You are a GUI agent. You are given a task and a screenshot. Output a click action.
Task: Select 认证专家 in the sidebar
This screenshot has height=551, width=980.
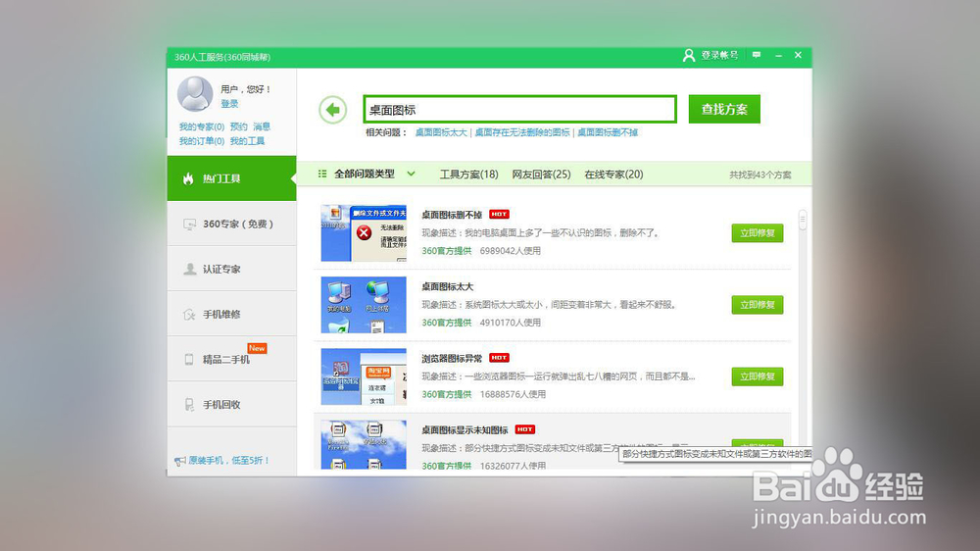(x=232, y=269)
